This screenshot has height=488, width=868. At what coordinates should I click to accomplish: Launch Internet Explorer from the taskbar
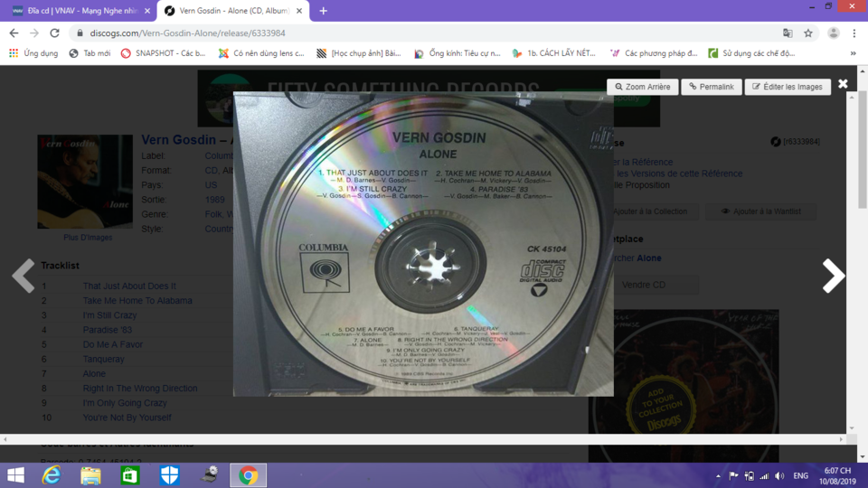click(52, 475)
